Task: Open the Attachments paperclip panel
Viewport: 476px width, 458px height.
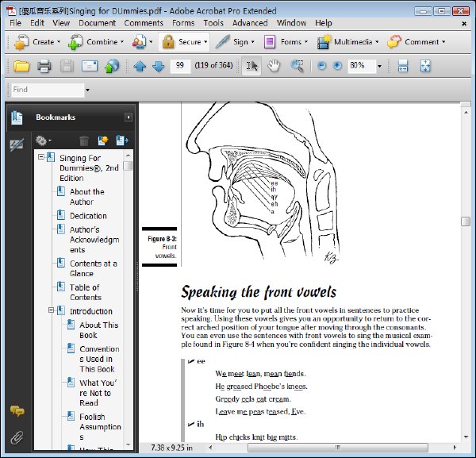Action: (x=17, y=437)
